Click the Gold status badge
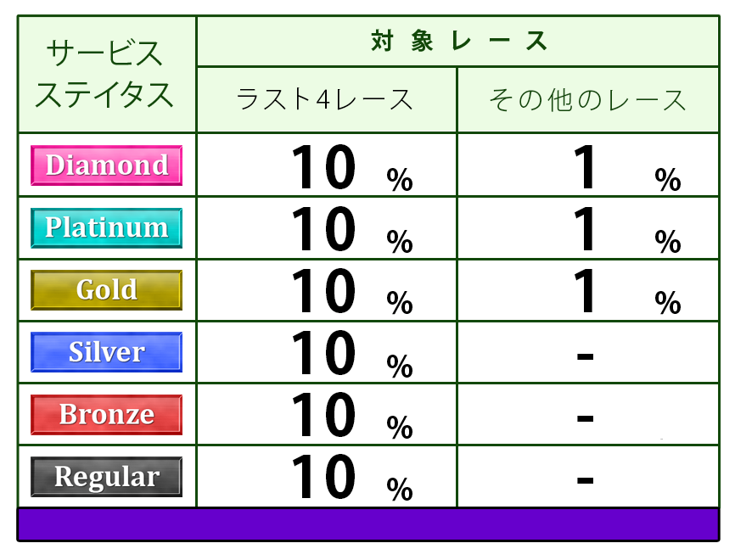735x560 pixels. tap(106, 290)
